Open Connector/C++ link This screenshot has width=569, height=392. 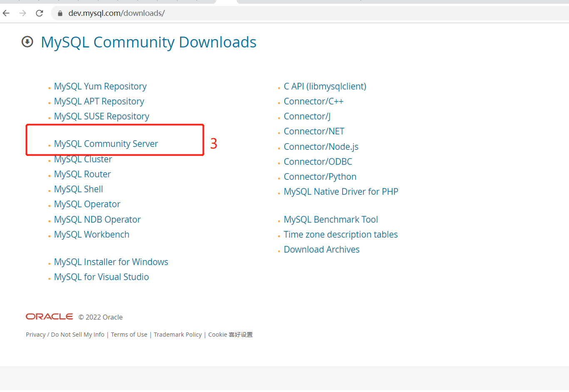(x=313, y=102)
